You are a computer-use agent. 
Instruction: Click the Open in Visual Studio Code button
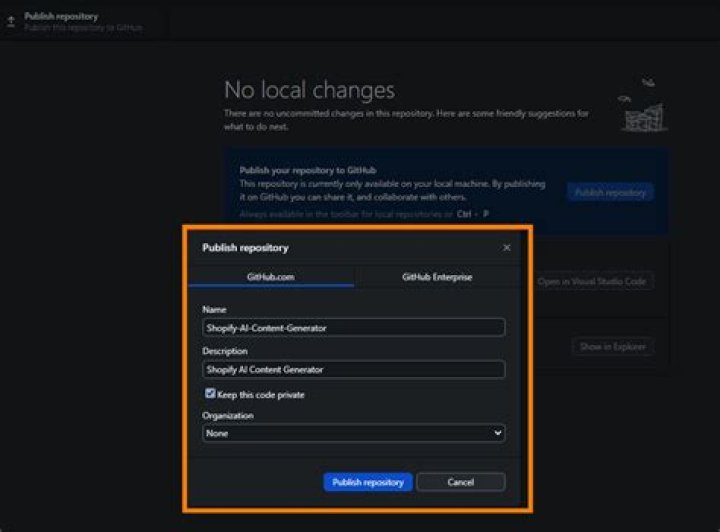591,281
